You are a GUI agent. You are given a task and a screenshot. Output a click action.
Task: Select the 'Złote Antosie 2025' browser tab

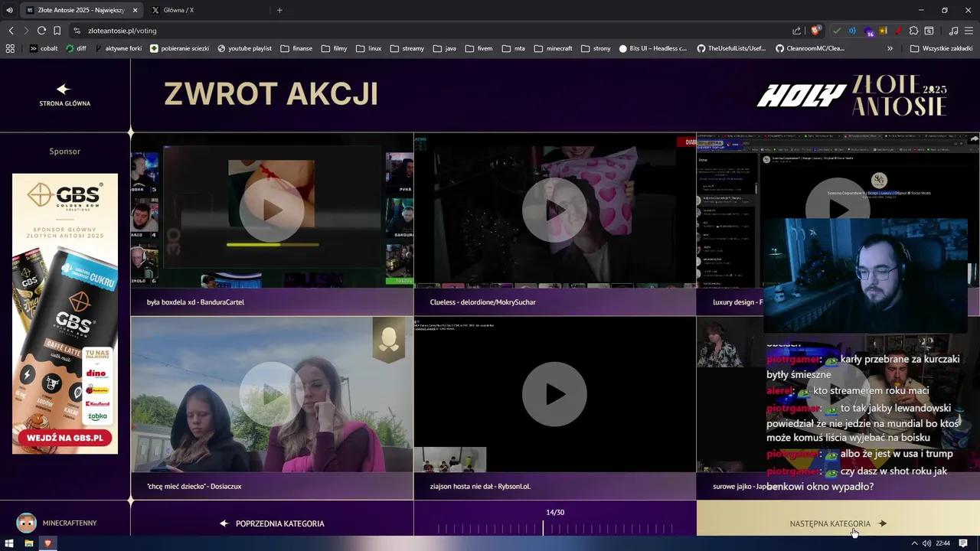(x=81, y=10)
